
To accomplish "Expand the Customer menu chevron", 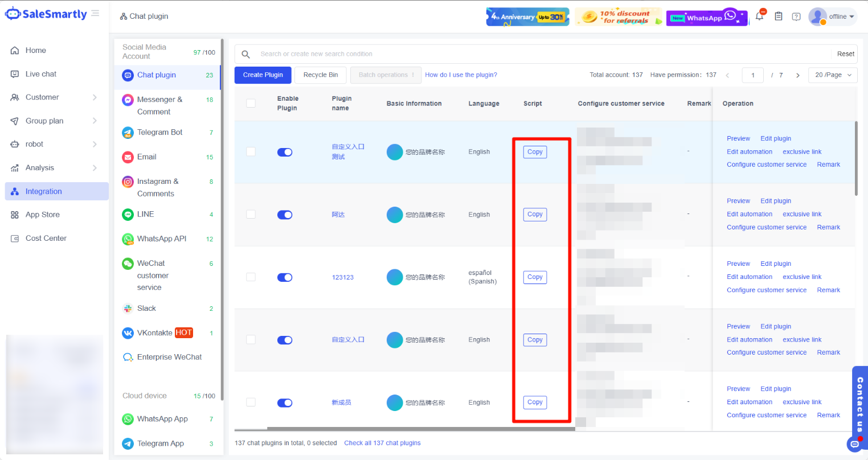I will coord(95,97).
